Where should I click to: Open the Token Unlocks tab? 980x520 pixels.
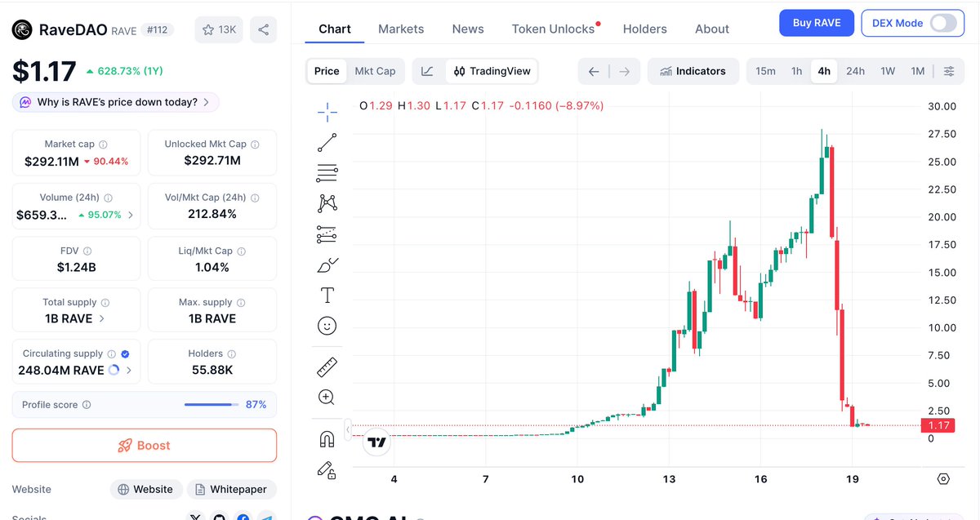[x=554, y=29]
